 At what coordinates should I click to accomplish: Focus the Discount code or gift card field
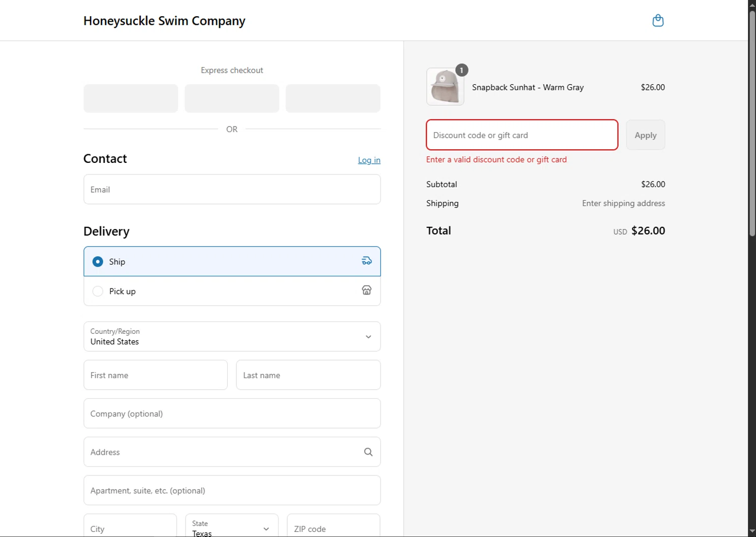click(522, 135)
